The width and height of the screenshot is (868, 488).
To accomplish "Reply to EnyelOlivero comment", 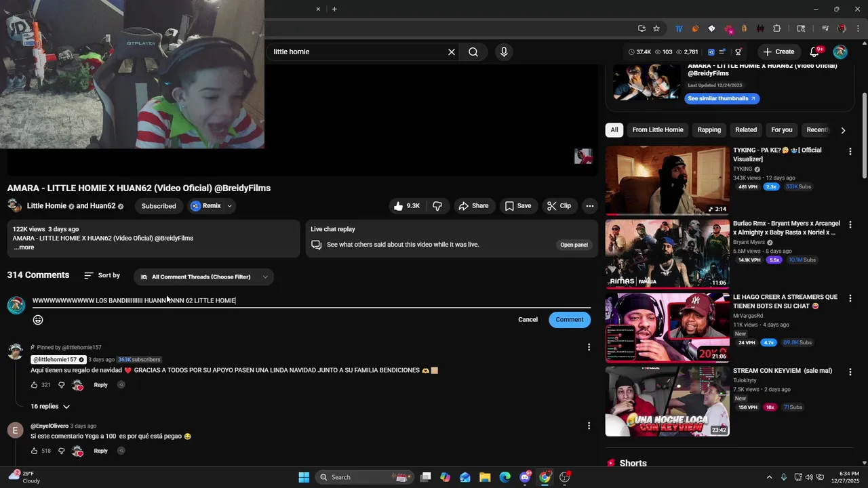I will [x=100, y=451].
